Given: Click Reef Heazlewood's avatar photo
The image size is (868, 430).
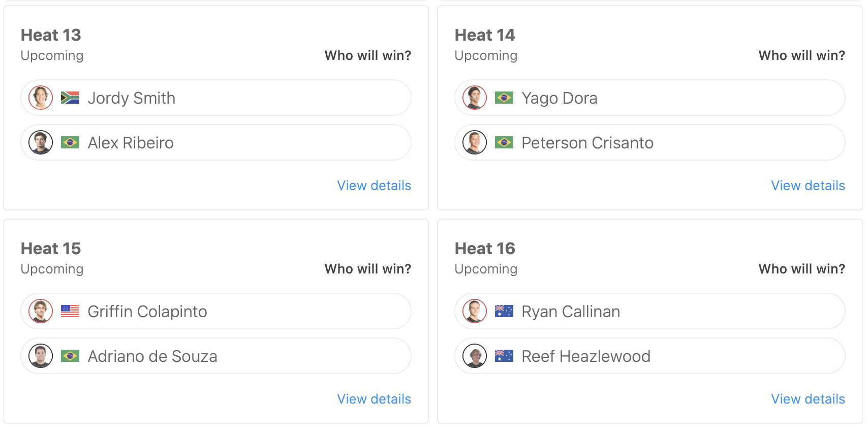Looking at the screenshot, I should (475, 356).
